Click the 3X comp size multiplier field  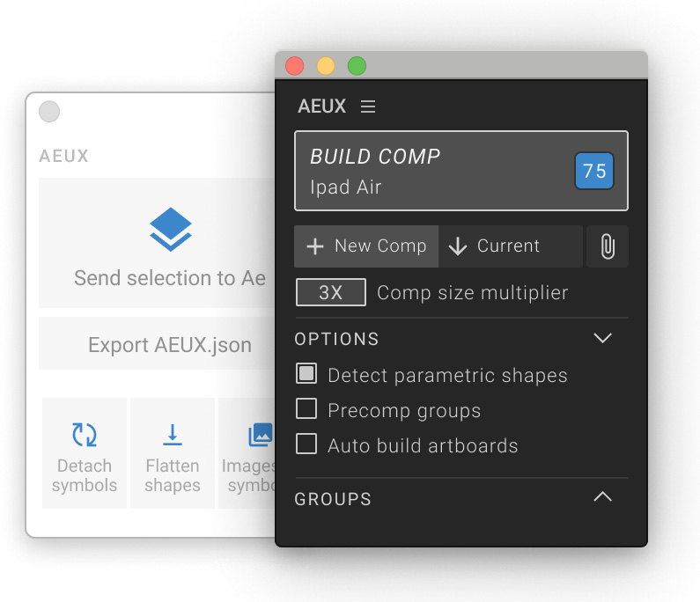(331, 292)
